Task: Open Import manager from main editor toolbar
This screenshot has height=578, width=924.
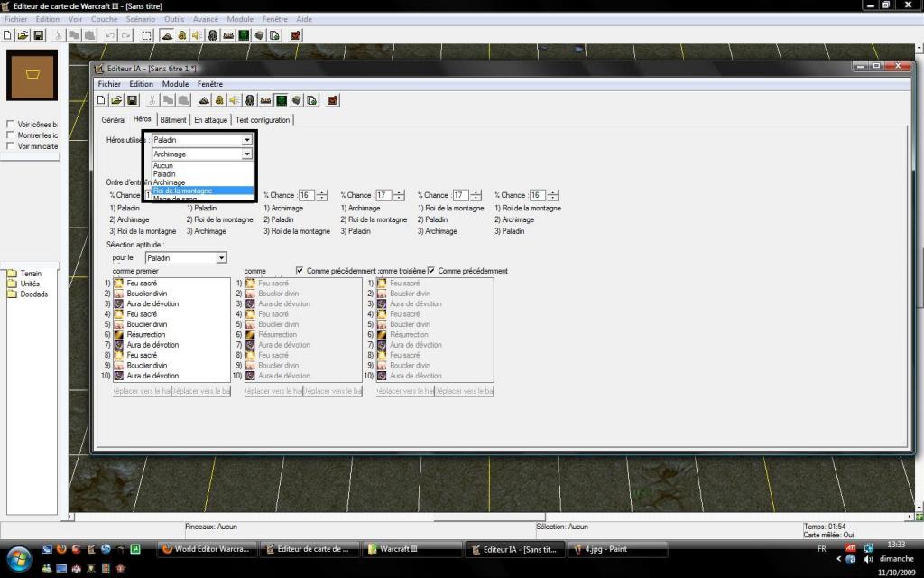Action: point(274,35)
